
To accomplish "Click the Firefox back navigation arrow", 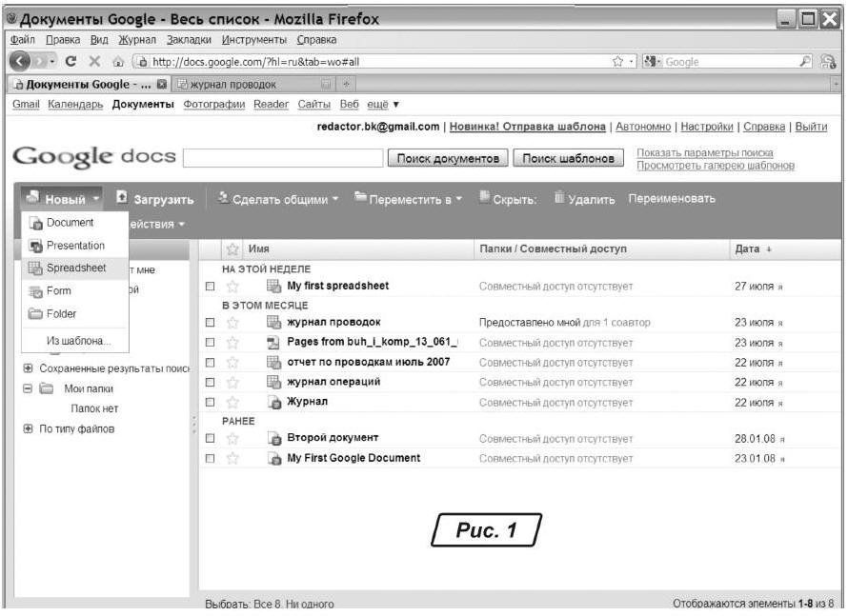I will [x=21, y=62].
